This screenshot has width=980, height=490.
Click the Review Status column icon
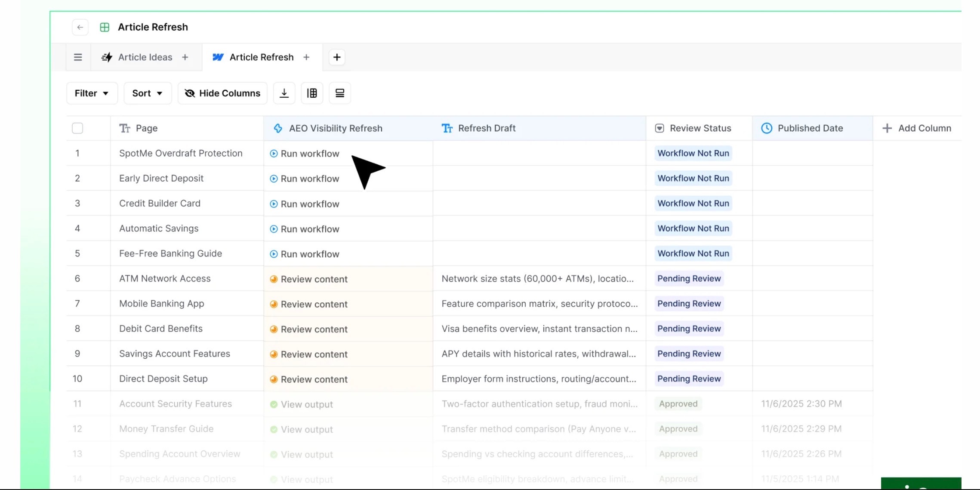click(x=659, y=128)
